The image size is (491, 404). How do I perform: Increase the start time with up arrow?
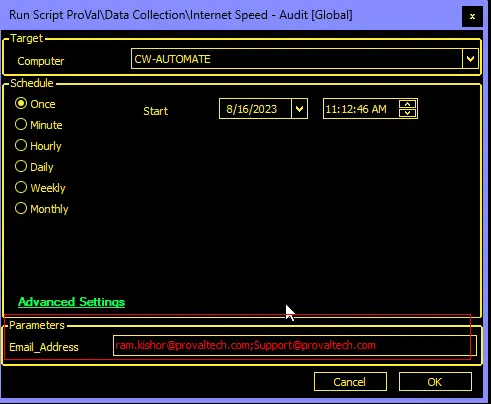[x=407, y=104]
